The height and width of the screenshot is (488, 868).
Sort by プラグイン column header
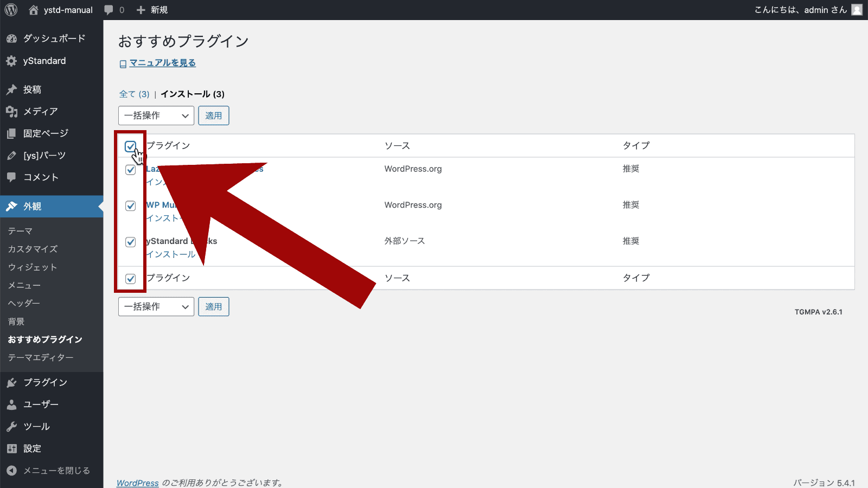click(168, 145)
